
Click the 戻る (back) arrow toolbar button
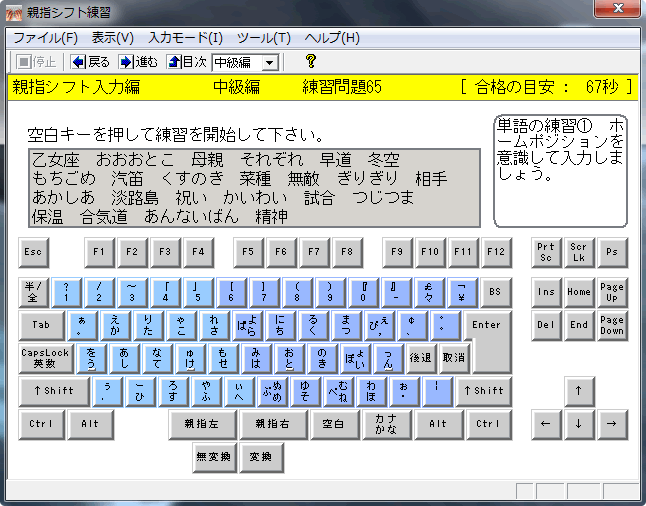[90, 62]
